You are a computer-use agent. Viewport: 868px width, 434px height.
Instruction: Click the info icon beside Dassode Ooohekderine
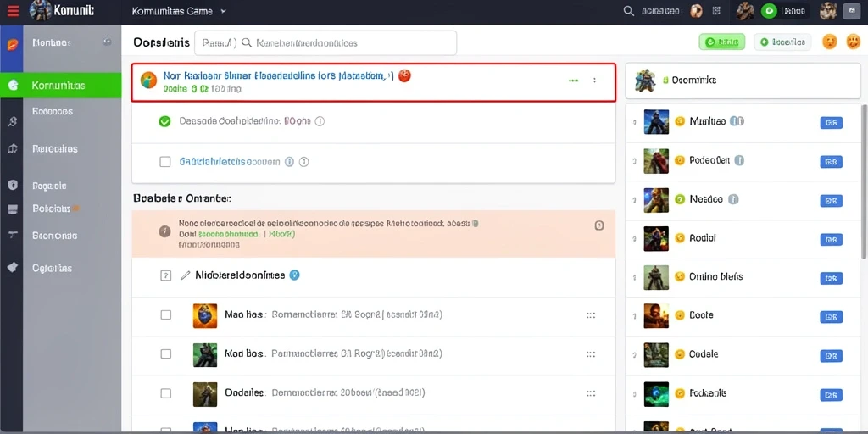point(320,120)
